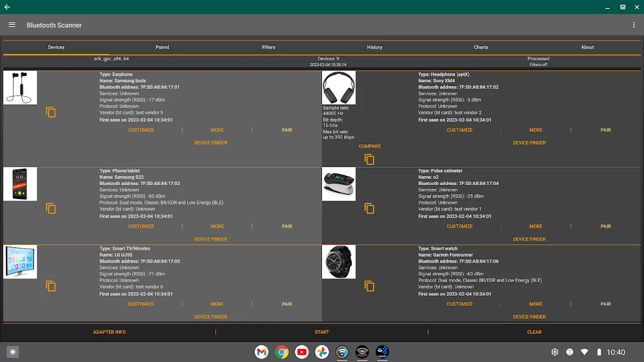Viewport: 644px width, 362px height.
Task: Click COMPARE under Sony XM4
Action: (370, 146)
